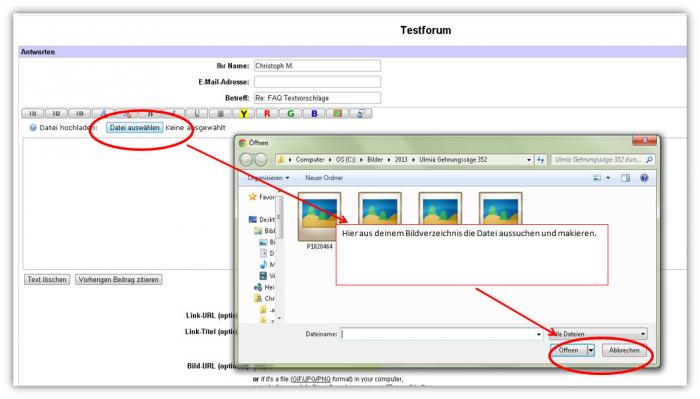The height and width of the screenshot is (399, 700).
Task: Open help with the blue question-mark icon
Action: pos(644,178)
